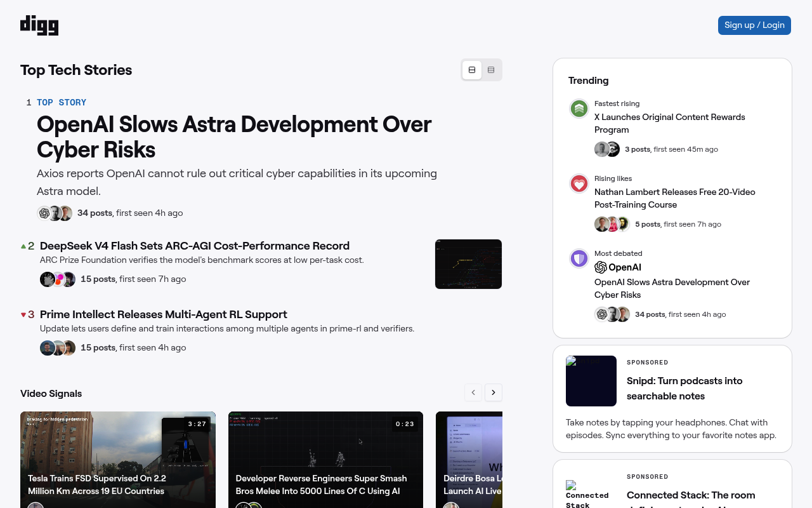This screenshot has width=812, height=508.
Task: Click '34 posts' under the top story summary
Action: click(x=95, y=213)
